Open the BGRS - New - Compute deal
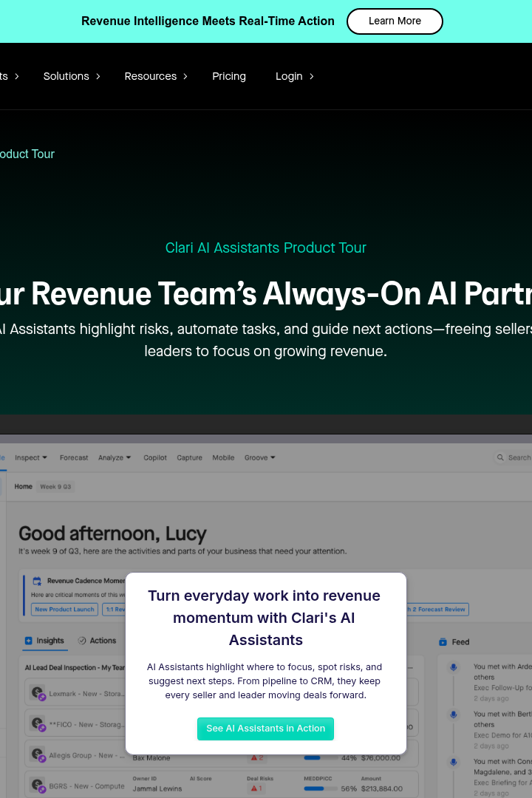Viewport: 532px width, 798px height. (x=86, y=786)
